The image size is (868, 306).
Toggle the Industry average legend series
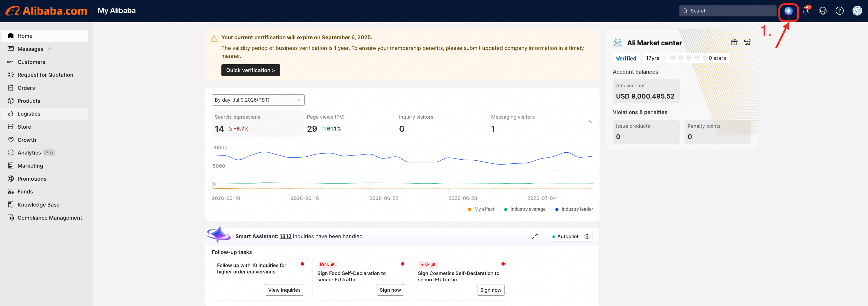click(525, 209)
